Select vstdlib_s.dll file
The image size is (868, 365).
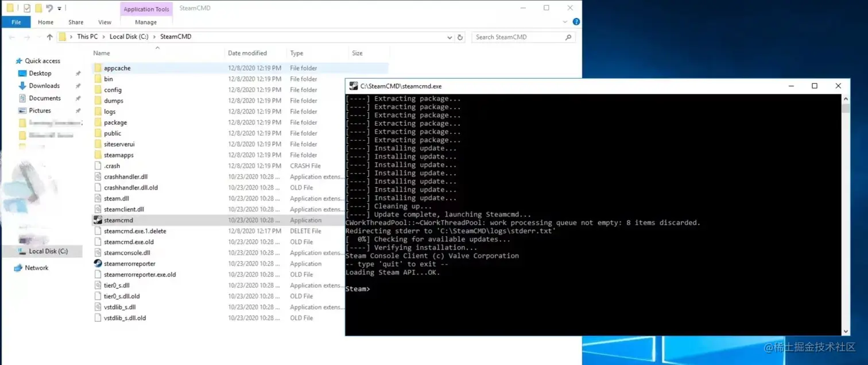(119, 308)
